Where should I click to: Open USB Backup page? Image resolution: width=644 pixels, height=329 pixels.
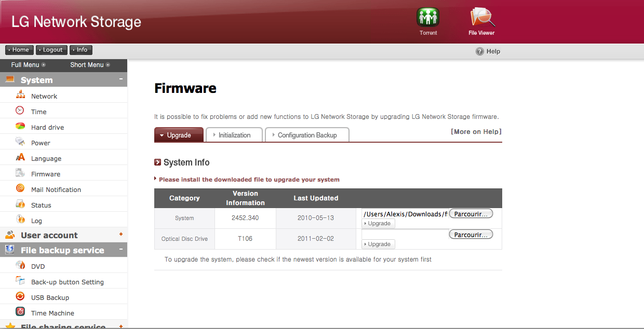click(x=50, y=297)
